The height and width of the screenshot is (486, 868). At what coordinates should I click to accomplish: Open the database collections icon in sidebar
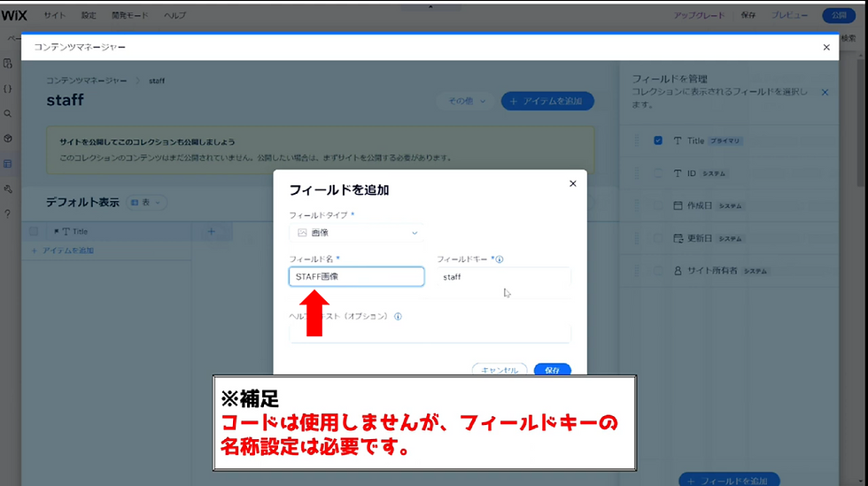[8, 164]
